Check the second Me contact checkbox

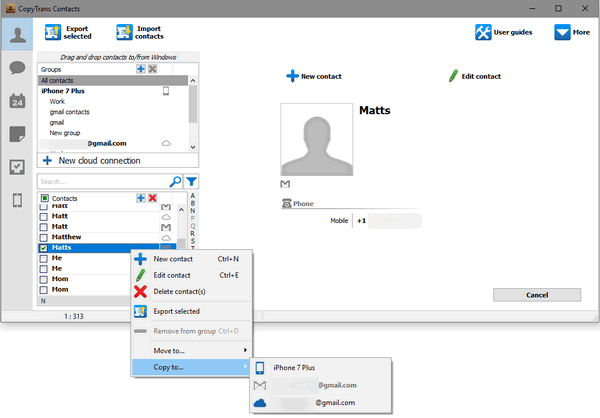point(44,269)
